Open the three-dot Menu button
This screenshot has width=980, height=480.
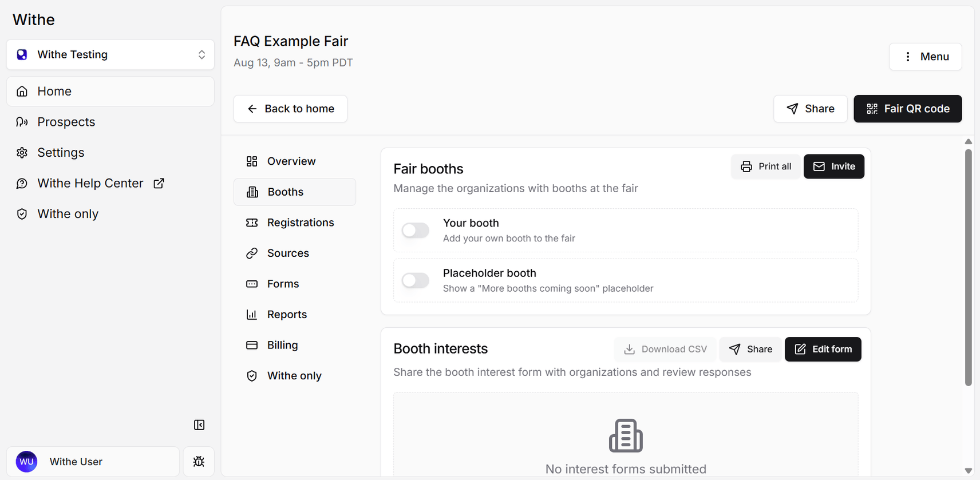pos(926,57)
